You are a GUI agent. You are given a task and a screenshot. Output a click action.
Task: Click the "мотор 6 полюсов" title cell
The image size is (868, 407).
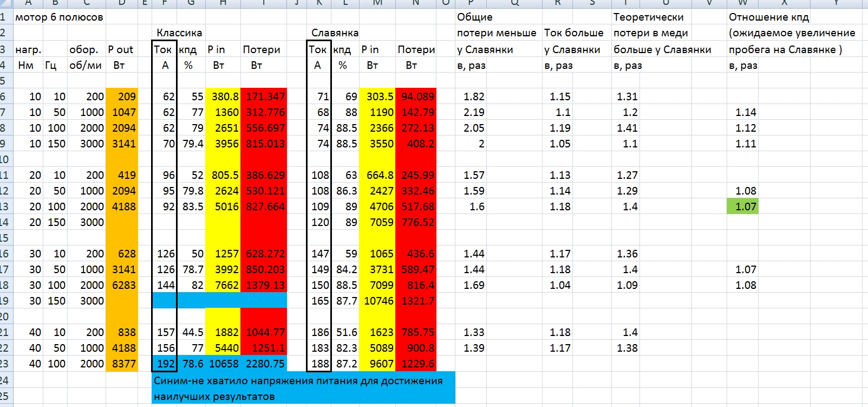tap(59, 17)
